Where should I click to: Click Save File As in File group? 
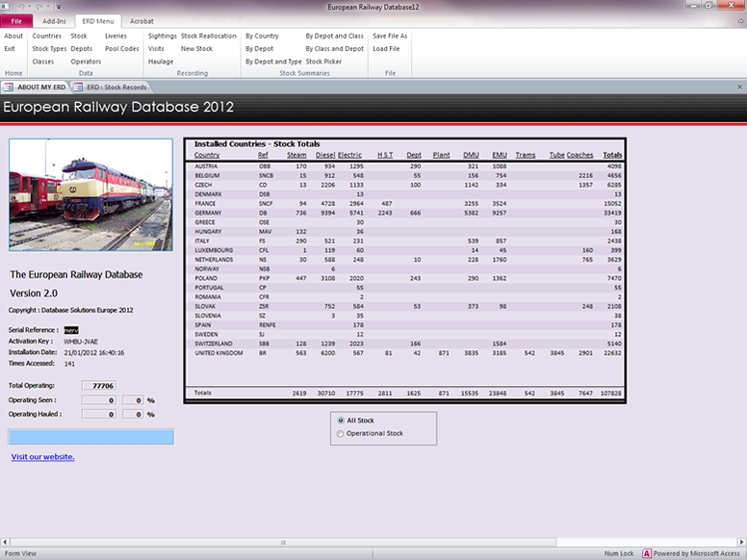pyautogui.click(x=390, y=36)
